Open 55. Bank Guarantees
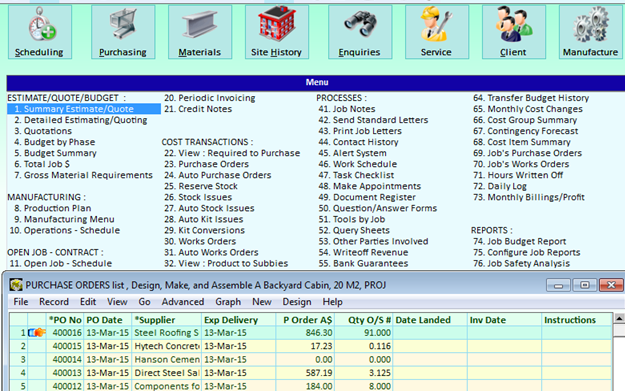Screen dimensions: 625x391 pos(364,263)
